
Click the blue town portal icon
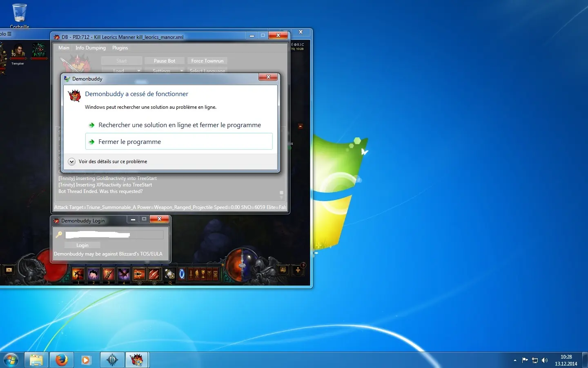[x=182, y=274]
